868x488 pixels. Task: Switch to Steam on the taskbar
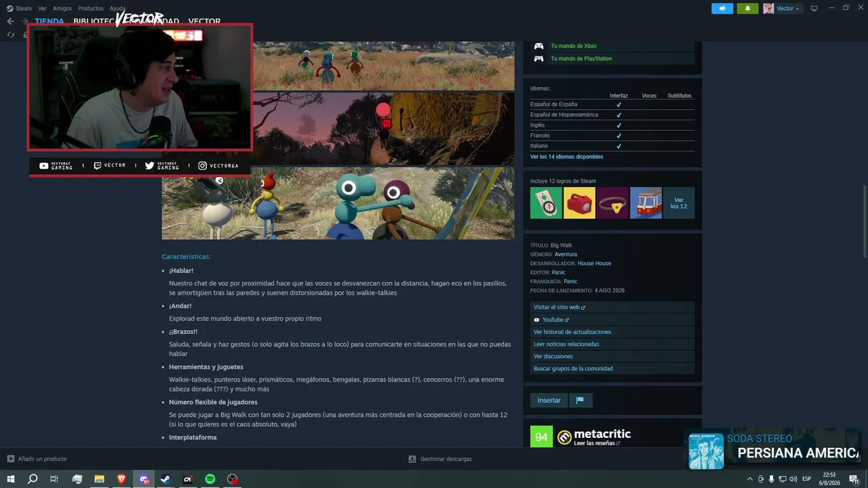coord(165,479)
